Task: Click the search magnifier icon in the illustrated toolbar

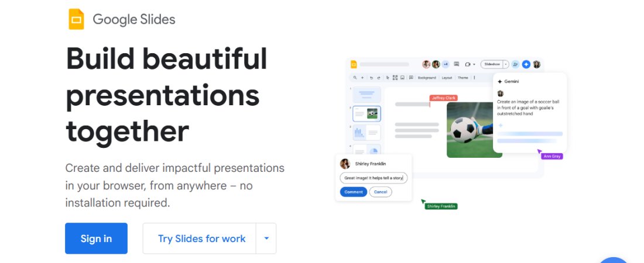Action: click(x=355, y=78)
